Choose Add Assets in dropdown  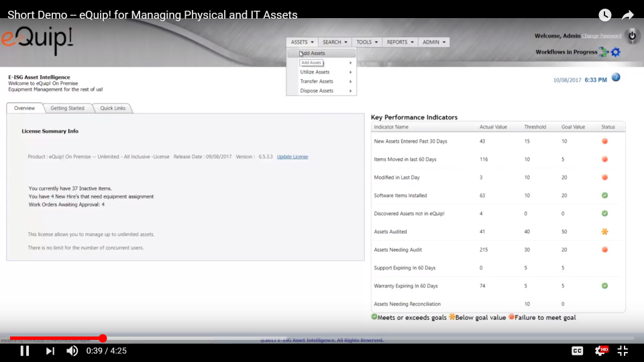321,53
